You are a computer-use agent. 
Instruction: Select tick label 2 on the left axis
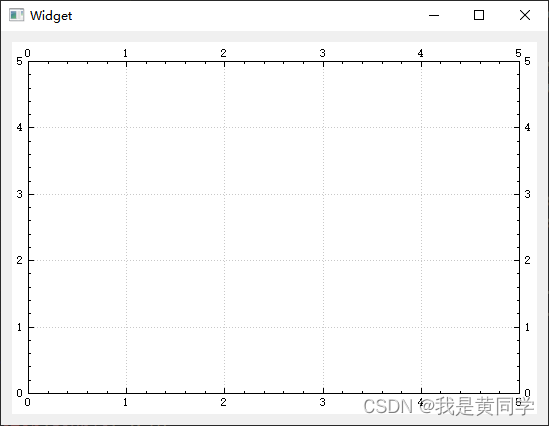20,260
